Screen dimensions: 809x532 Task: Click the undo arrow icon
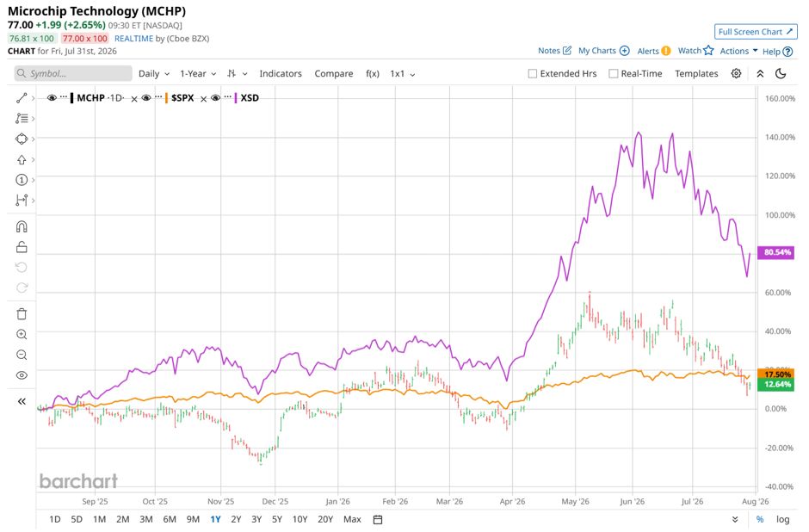click(x=22, y=267)
